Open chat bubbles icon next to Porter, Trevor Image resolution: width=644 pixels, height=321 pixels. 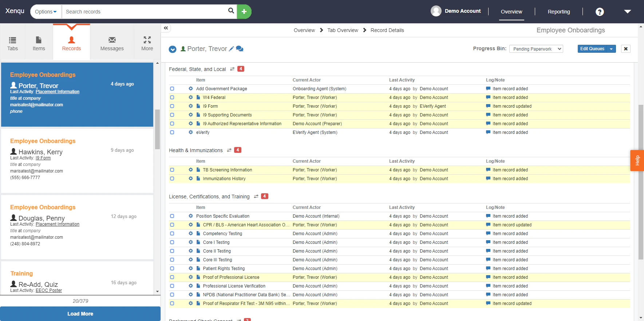pos(240,49)
